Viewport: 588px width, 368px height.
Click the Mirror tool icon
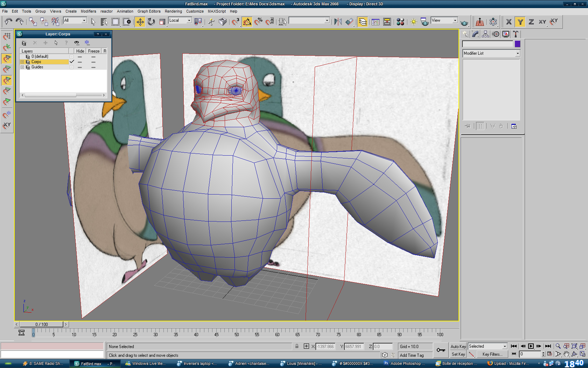[338, 22]
